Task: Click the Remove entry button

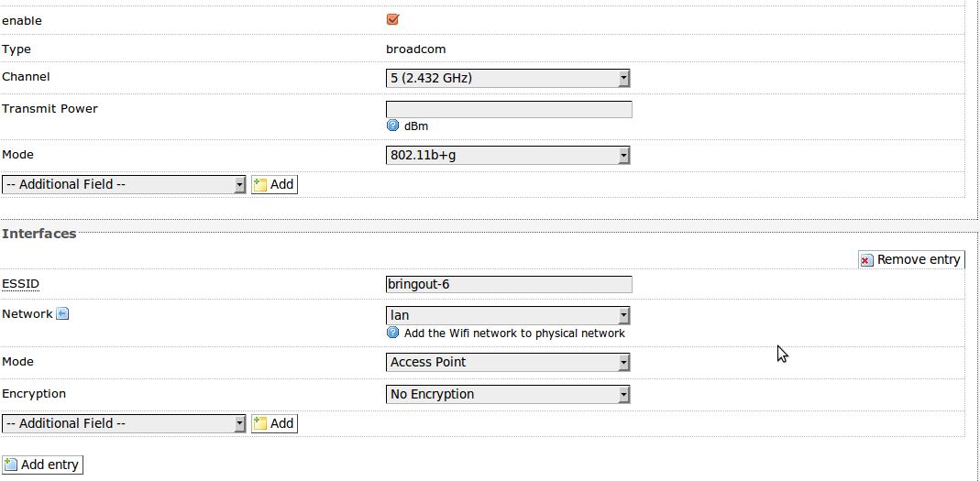Action: point(911,260)
